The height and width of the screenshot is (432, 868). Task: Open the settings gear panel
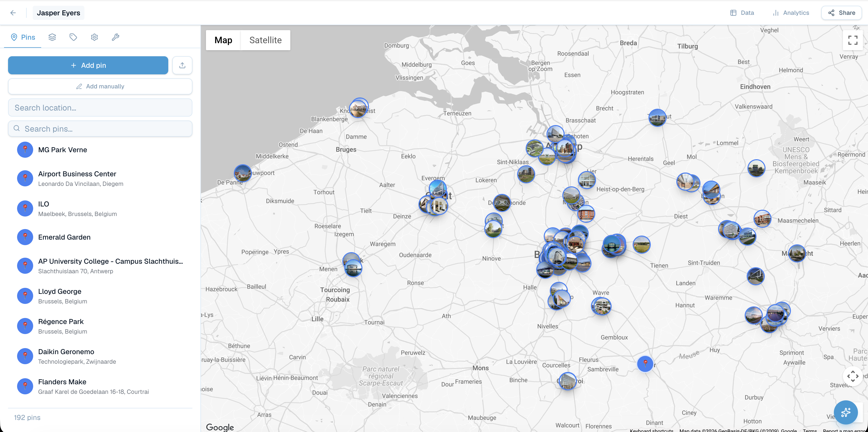[94, 37]
